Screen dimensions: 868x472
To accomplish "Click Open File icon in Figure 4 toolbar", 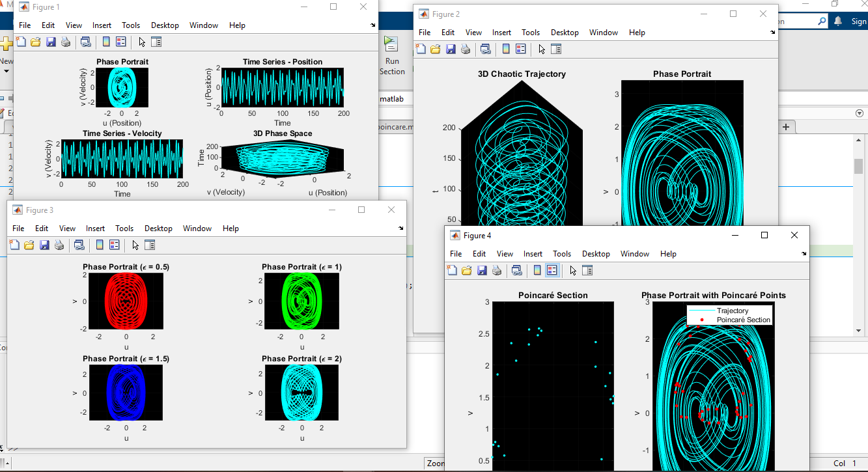I will tap(467, 270).
